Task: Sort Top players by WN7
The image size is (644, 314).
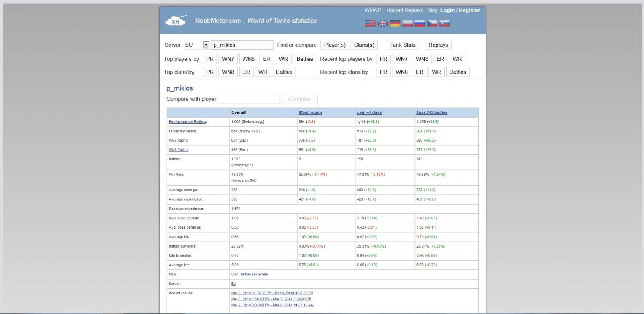Action: pos(228,59)
